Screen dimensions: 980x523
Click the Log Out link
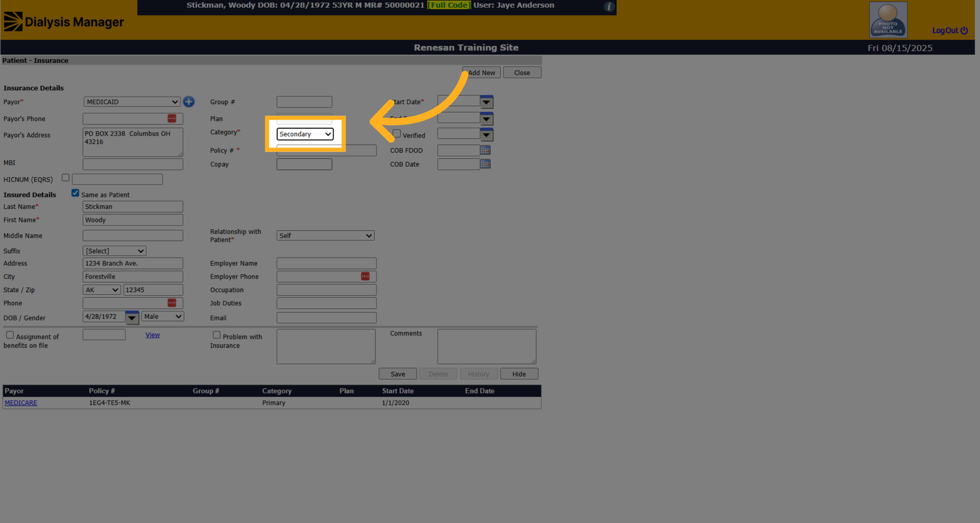click(x=950, y=31)
